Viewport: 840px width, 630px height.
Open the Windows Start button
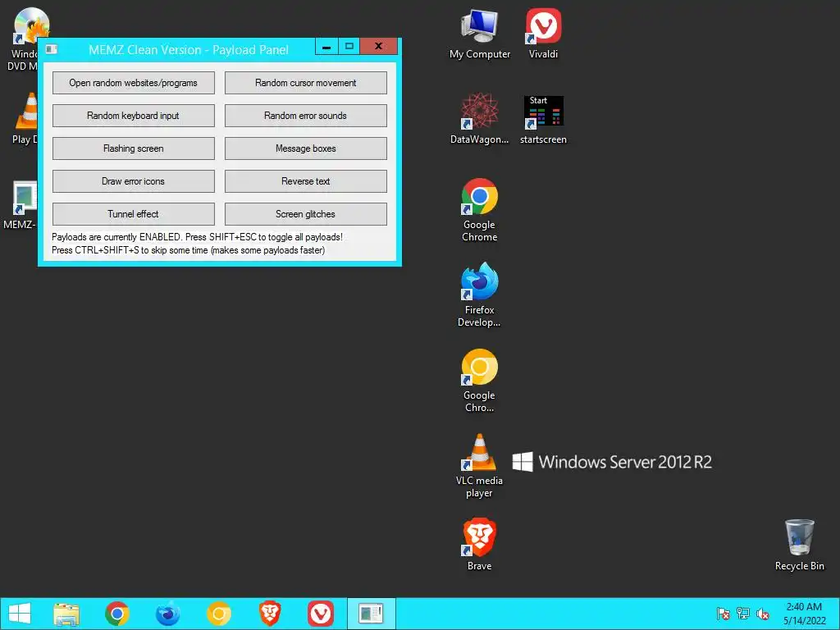click(20, 614)
